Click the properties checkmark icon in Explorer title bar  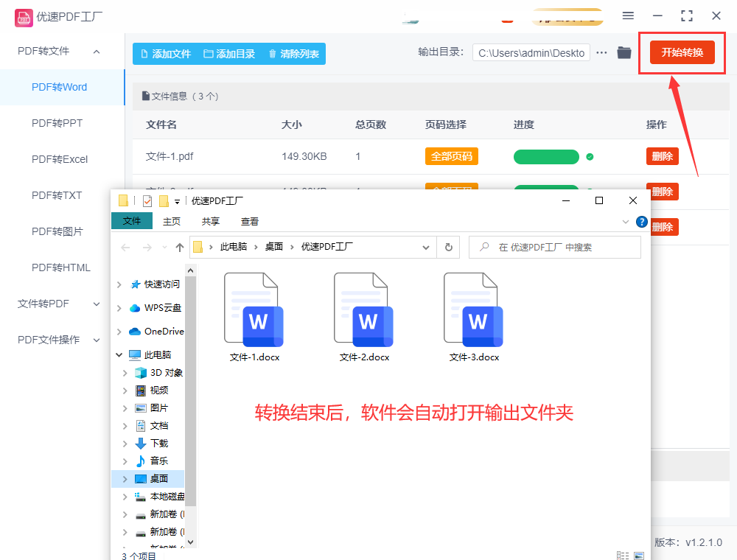147,201
